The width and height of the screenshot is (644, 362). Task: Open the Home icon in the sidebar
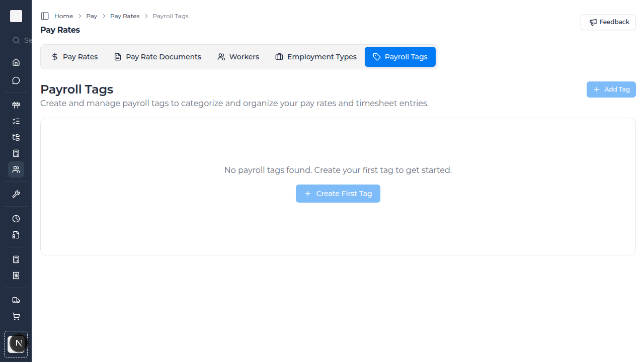pyautogui.click(x=16, y=62)
